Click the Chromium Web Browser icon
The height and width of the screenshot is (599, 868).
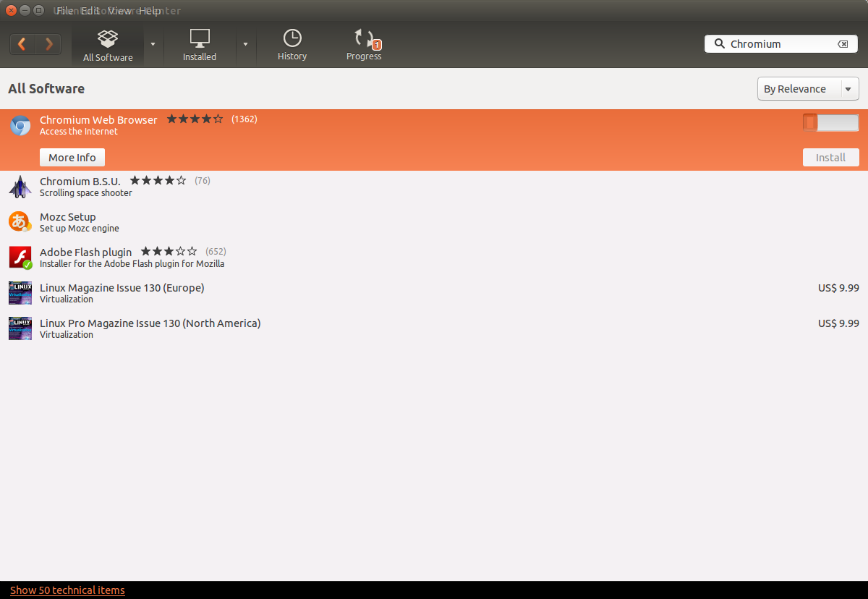pyautogui.click(x=20, y=126)
